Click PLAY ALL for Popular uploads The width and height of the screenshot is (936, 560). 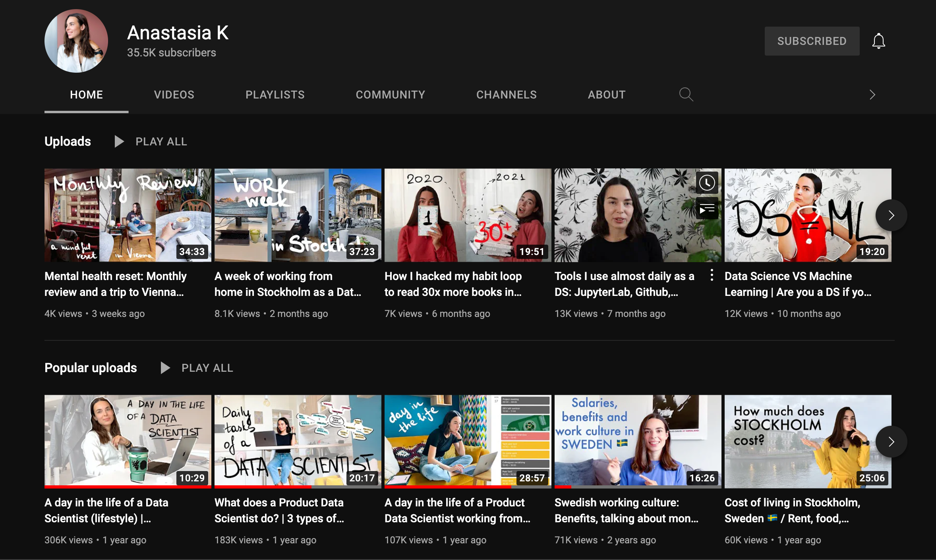tap(207, 368)
